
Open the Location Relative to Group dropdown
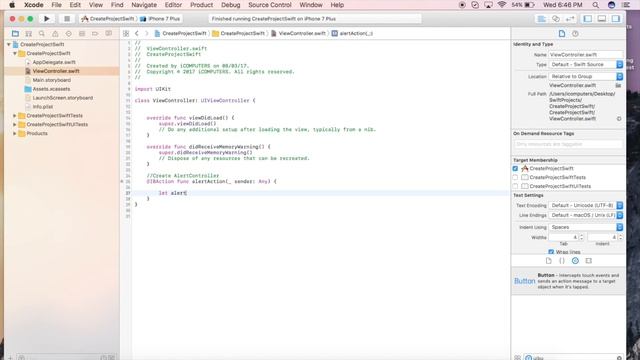pyautogui.click(x=586, y=76)
